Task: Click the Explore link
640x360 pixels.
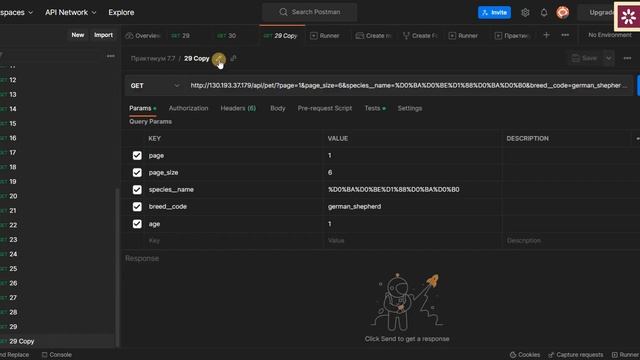Action: (121, 12)
